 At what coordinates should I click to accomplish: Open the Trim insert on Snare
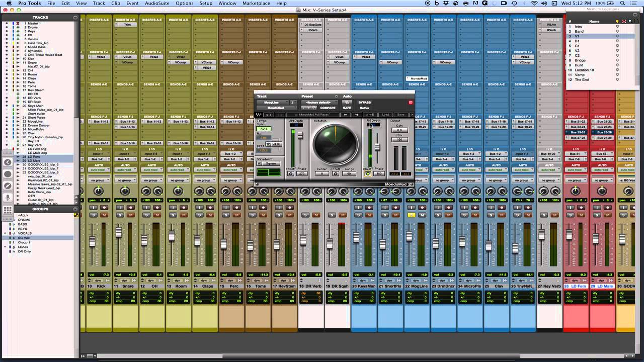127,25
